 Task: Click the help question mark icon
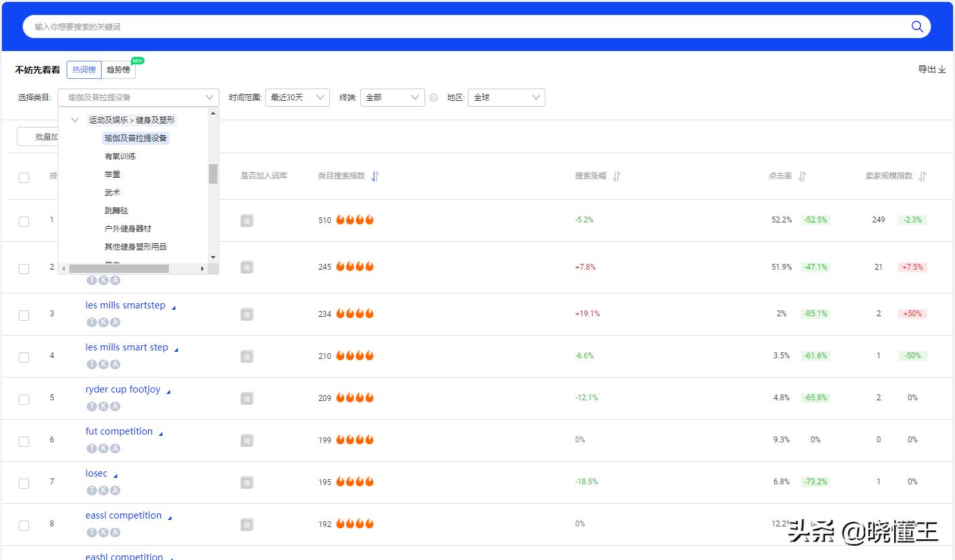point(434,98)
